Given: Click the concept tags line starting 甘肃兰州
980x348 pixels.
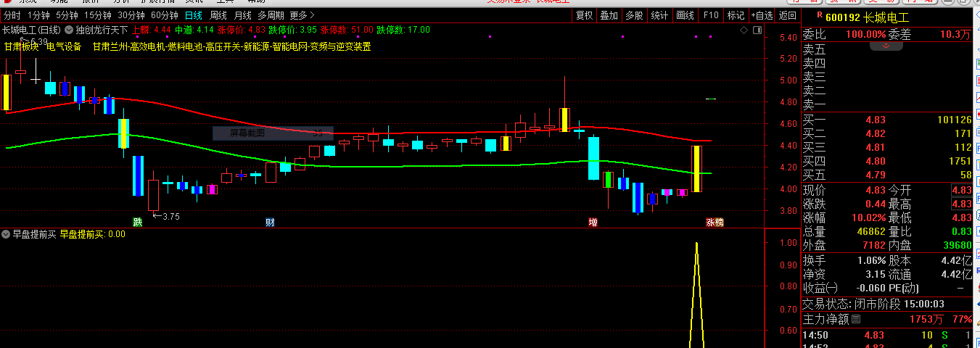Looking at the screenshot, I should click(x=231, y=46).
